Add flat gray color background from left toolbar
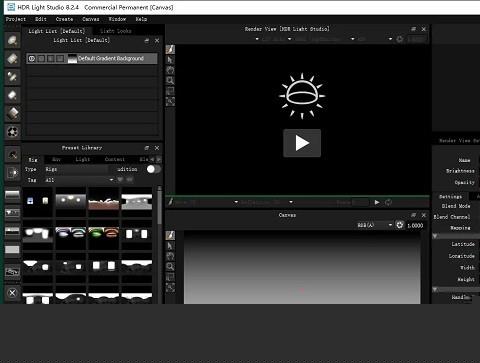This screenshot has height=363, width=480. (12, 249)
